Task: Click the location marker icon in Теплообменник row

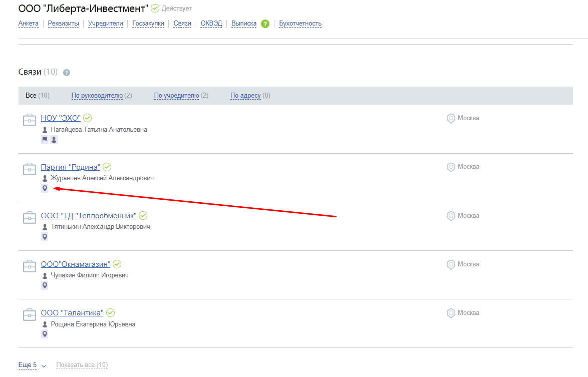Action: 451,216
